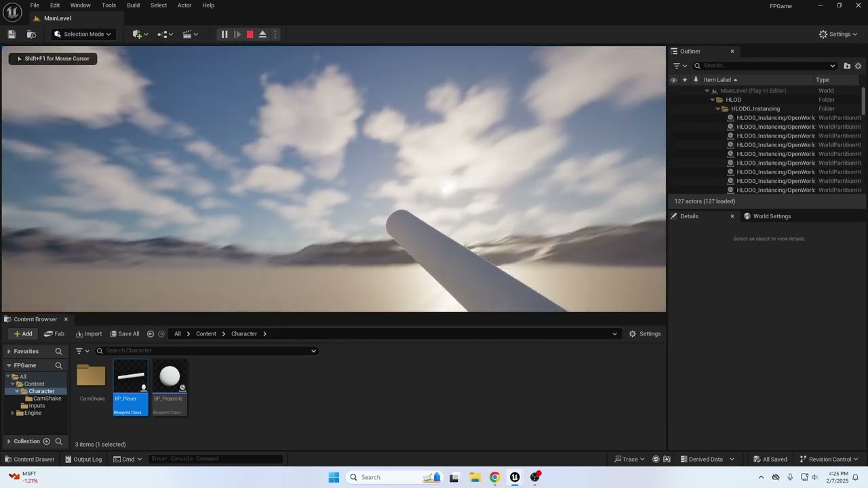
Task: Open the Revision Control menu
Action: tap(829, 460)
